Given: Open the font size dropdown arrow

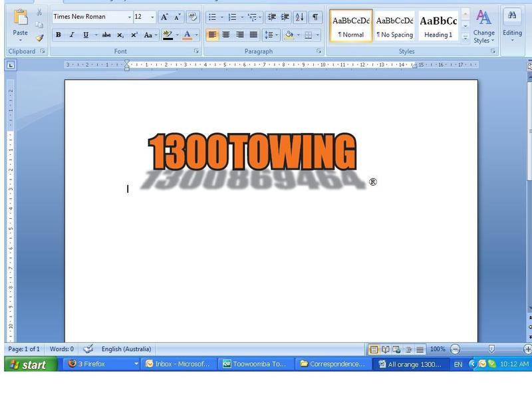Looking at the screenshot, I should (x=152, y=17).
